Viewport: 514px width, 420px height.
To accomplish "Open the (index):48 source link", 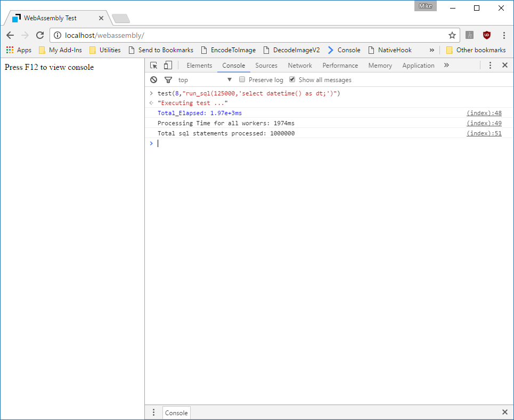I will [x=484, y=113].
